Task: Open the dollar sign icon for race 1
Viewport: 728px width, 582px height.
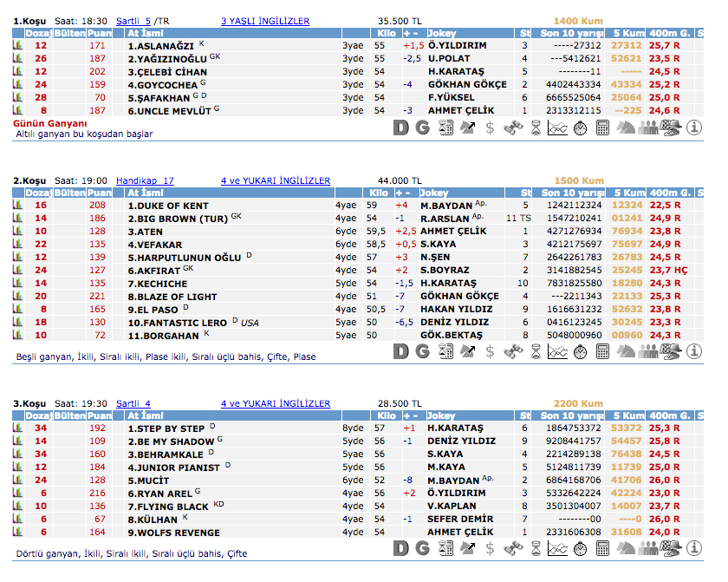Action: click(490, 128)
